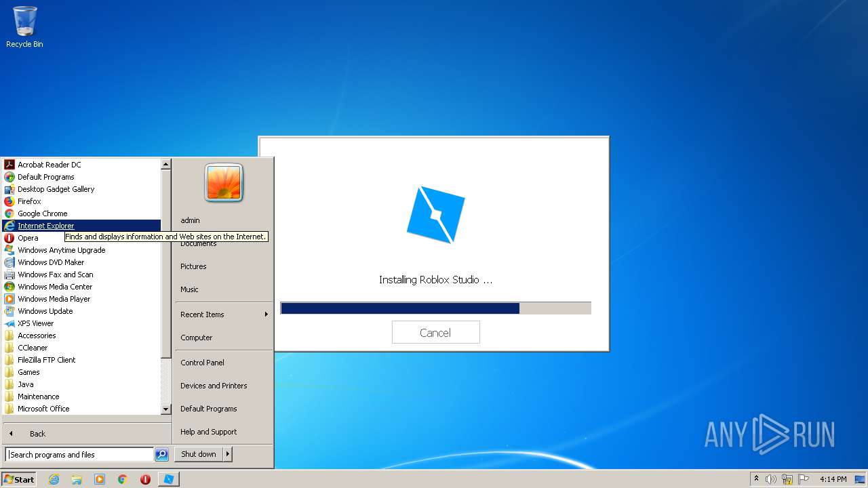Click the Show desktop tray icon
Screen dimensions: 868x488
coord(860,479)
